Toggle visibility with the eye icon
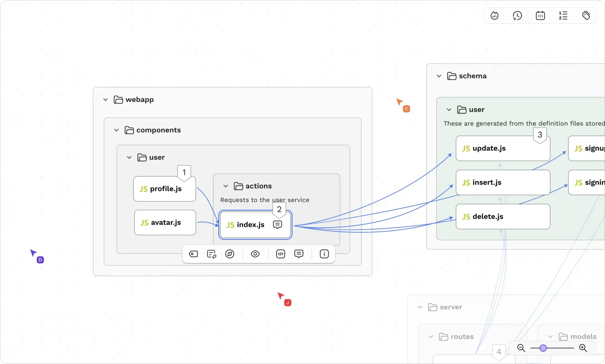Image resolution: width=605 pixels, height=364 pixels. 255,254
